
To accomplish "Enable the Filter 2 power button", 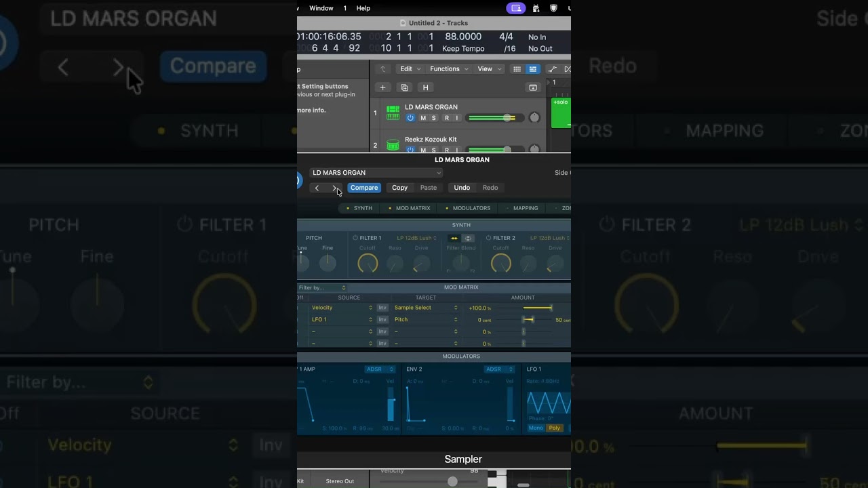I will (488, 238).
